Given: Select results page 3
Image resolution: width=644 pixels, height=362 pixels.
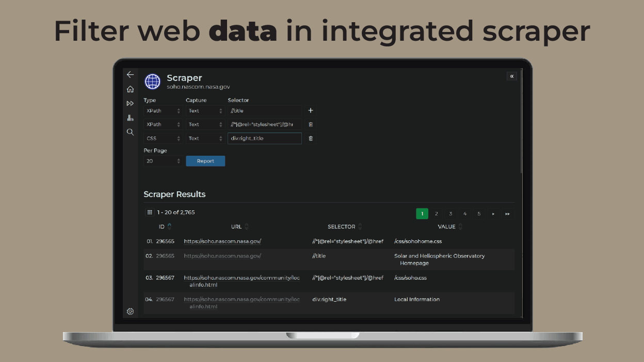Looking at the screenshot, I should point(450,213).
